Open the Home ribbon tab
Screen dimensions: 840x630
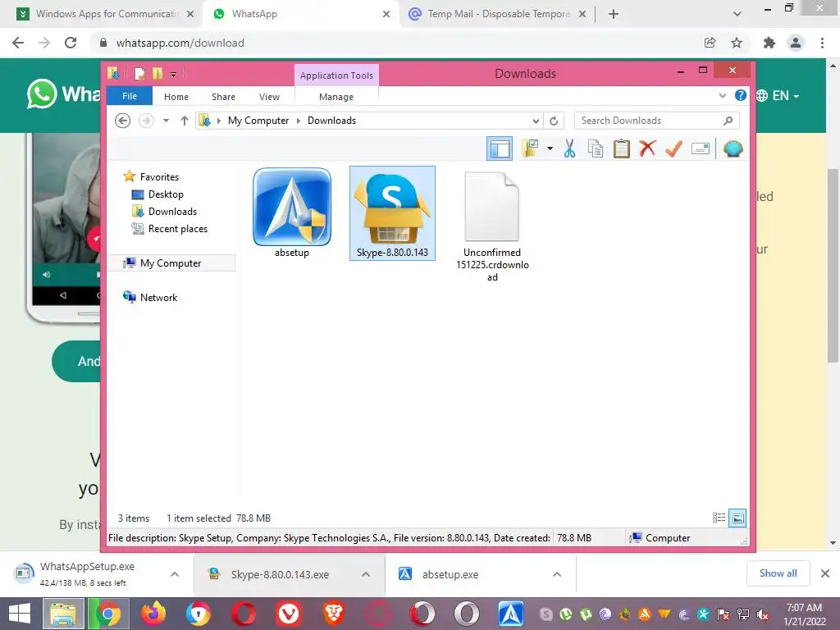coord(176,97)
